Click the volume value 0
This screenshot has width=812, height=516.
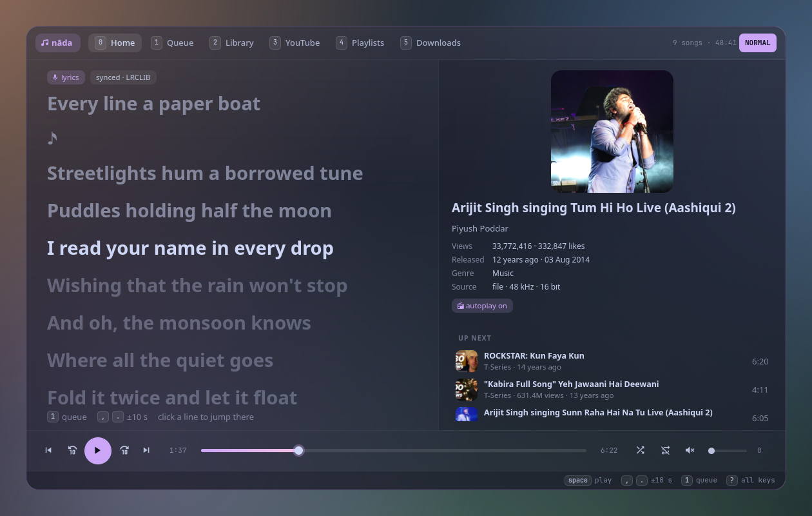click(x=759, y=450)
